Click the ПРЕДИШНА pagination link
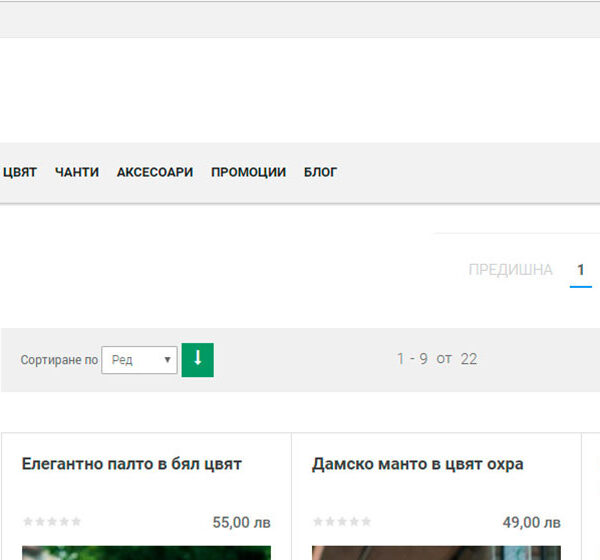The width and height of the screenshot is (600, 560). coord(510,270)
